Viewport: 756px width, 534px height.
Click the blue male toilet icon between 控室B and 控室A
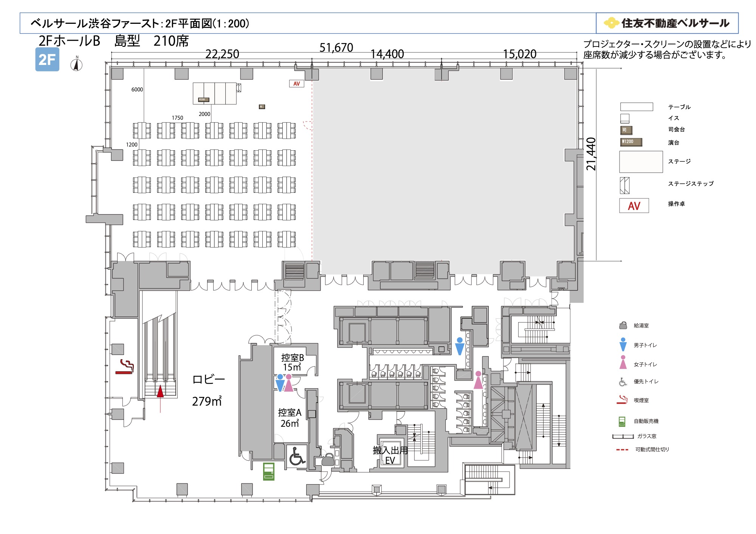280,383
